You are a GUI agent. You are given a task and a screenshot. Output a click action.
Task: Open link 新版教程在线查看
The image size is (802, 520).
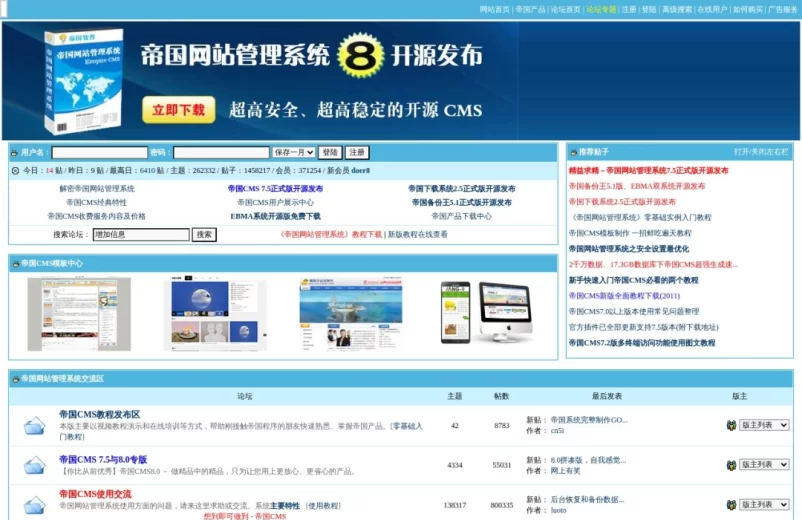417,235
